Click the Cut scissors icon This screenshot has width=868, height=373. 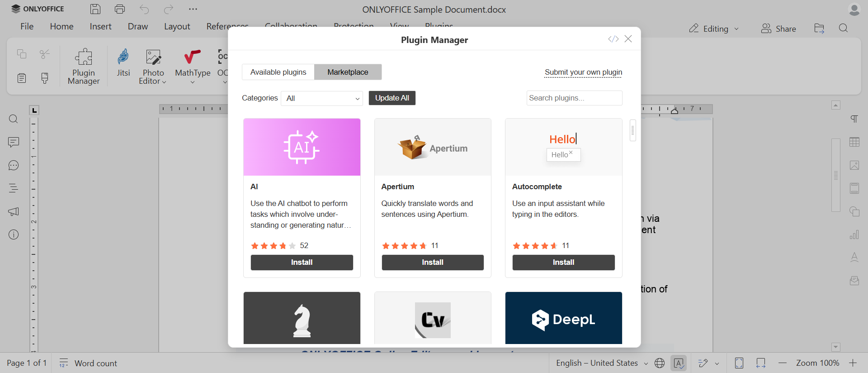(45, 54)
